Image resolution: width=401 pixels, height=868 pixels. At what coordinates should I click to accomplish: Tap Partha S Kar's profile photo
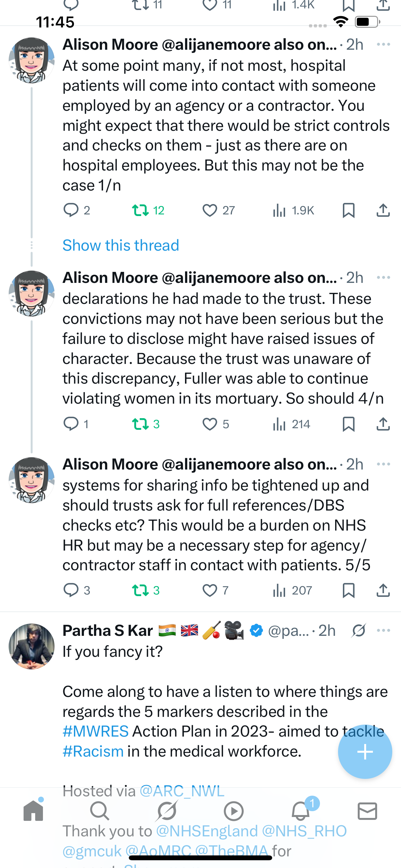(x=32, y=646)
